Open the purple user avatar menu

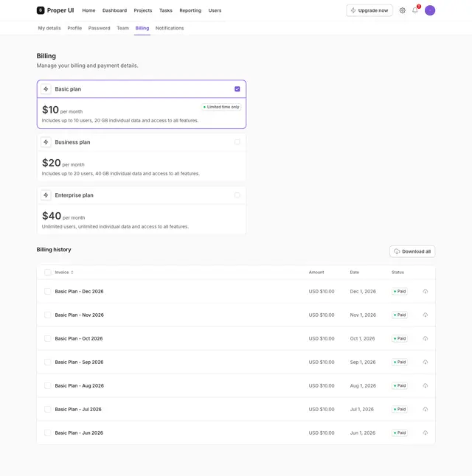(430, 10)
